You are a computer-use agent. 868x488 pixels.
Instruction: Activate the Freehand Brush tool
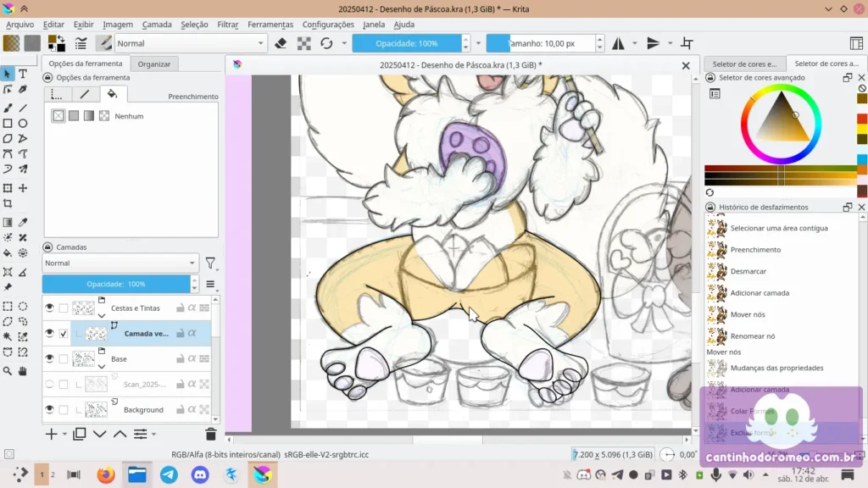tap(8, 108)
